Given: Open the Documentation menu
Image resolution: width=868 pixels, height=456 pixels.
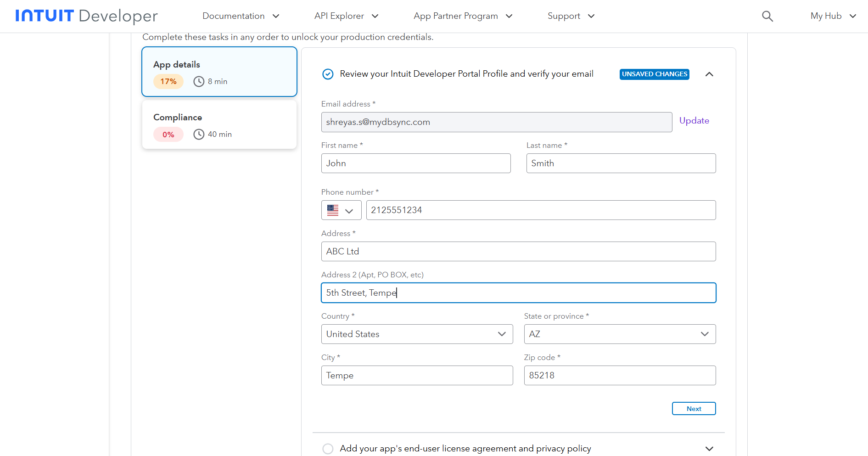Looking at the screenshot, I should coord(241,16).
